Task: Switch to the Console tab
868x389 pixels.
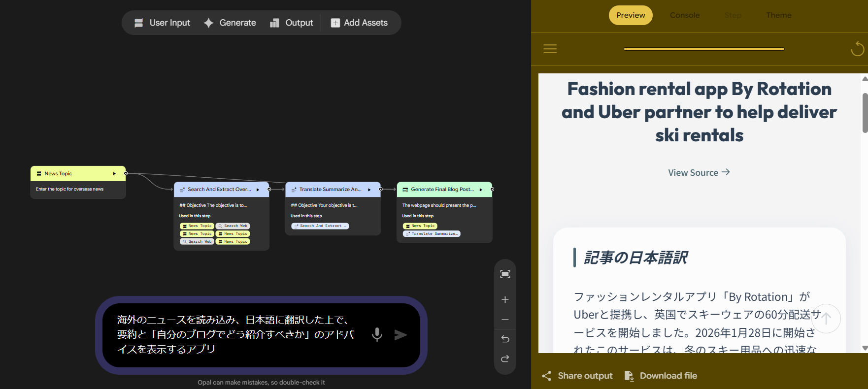Action: coord(684,15)
